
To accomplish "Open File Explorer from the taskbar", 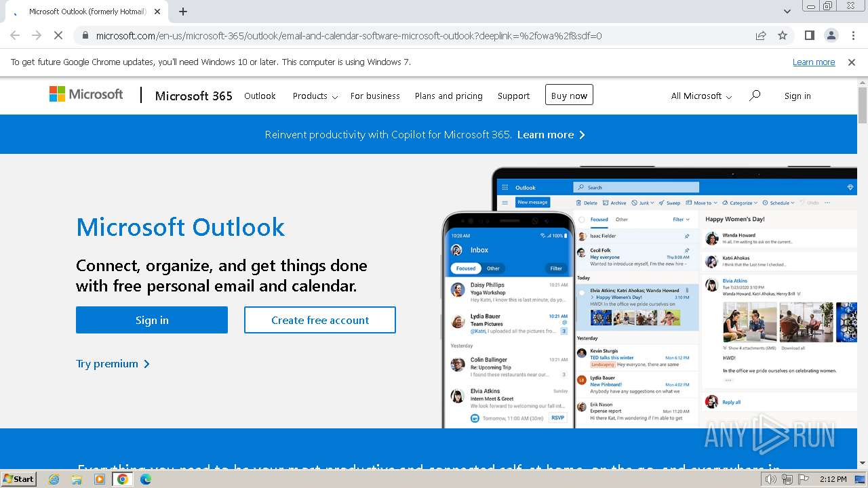I will coord(77,479).
